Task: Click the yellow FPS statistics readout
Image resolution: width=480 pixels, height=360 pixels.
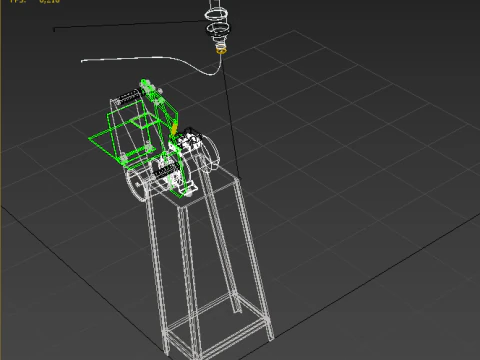Action: (35, 1)
